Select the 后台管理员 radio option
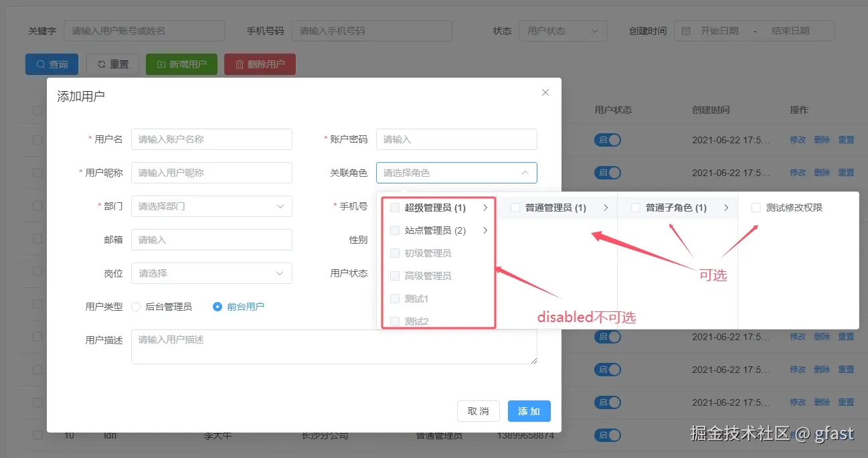Viewport: 868px width, 458px height. pos(136,307)
